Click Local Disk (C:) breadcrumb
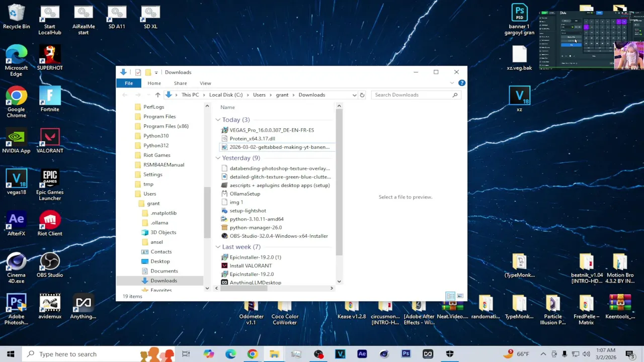The image size is (644, 362). [x=226, y=95]
